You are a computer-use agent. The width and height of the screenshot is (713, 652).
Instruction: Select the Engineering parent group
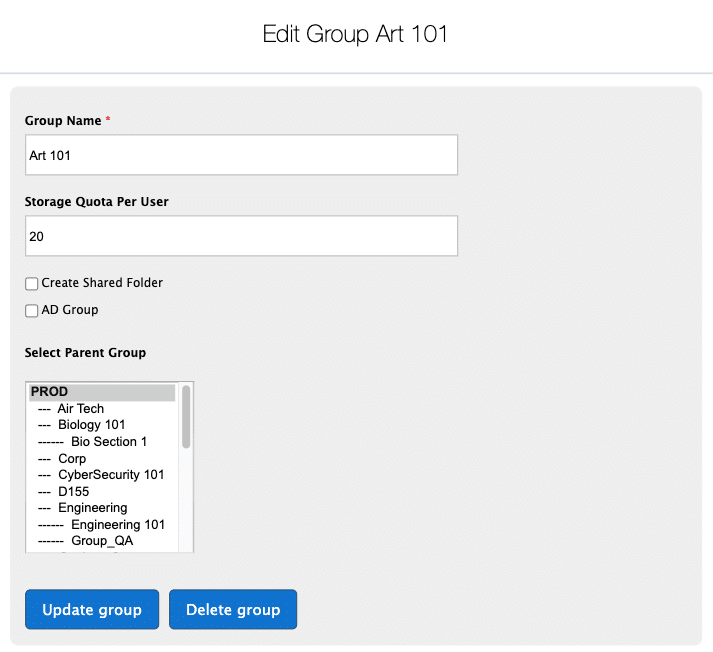tap(92, 508)
